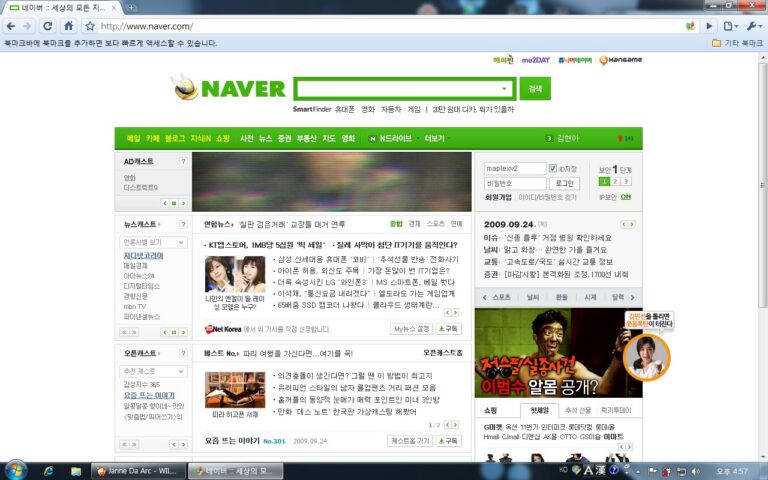
Task: Open a new browser tab with plus button
Action: point(131,7)
